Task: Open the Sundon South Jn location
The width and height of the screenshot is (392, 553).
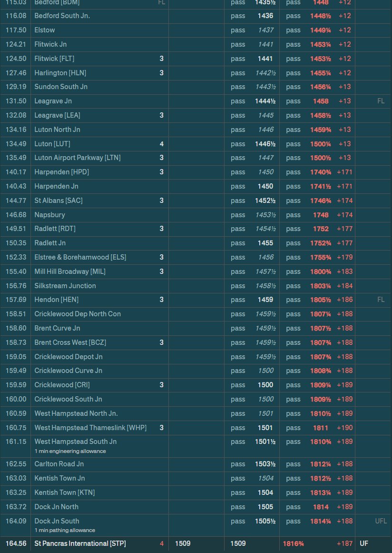Action: pyautogui.click(x=61, y=87)
